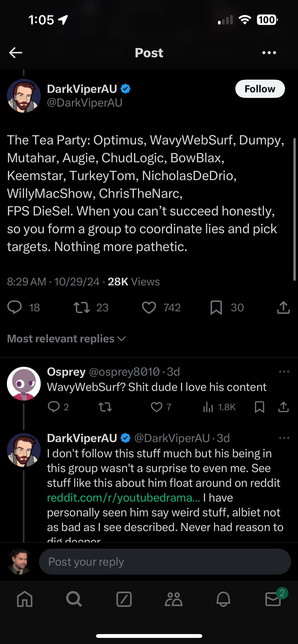298x644 pixels.
Task: Open the reddit.com/r/youtubedrama link
Action: pos(124,498)
